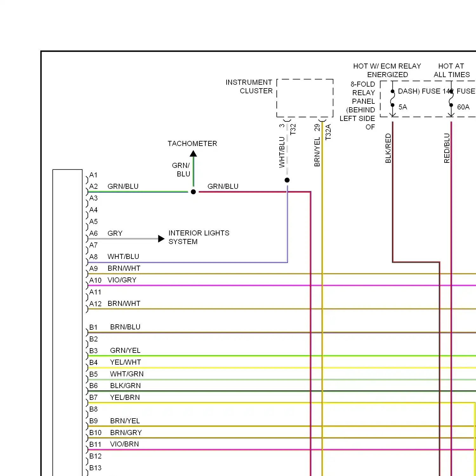Select pin label A4
476x476 pixels.
(93, 210)
